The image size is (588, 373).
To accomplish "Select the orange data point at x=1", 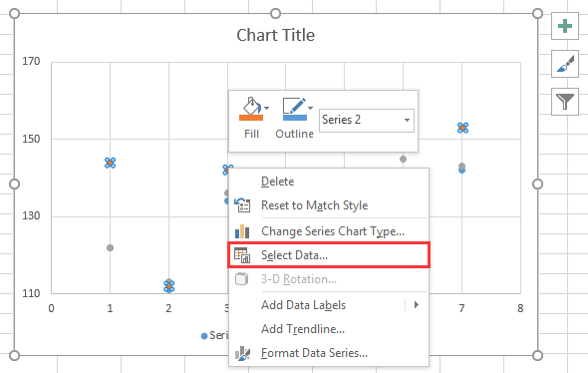I will pos(111,163).
